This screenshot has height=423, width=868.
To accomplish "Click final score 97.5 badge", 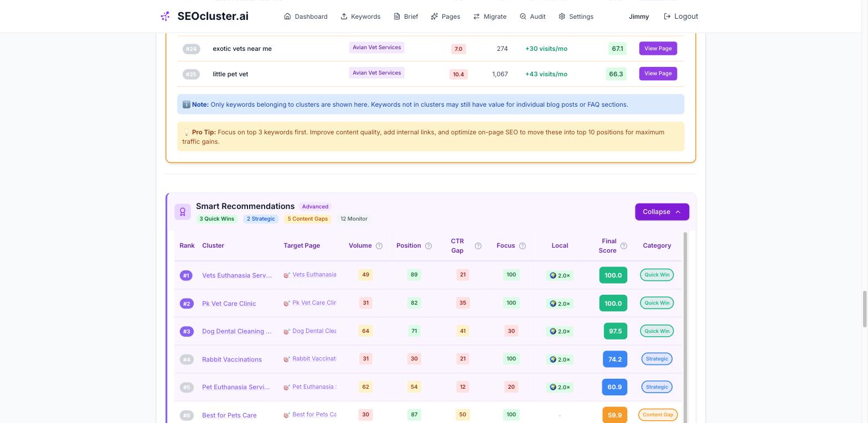I will click(x=616, y=331).
